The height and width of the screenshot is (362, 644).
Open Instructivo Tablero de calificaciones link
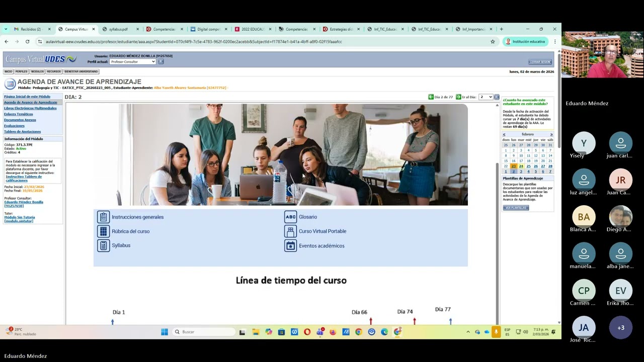coord(24,178)
